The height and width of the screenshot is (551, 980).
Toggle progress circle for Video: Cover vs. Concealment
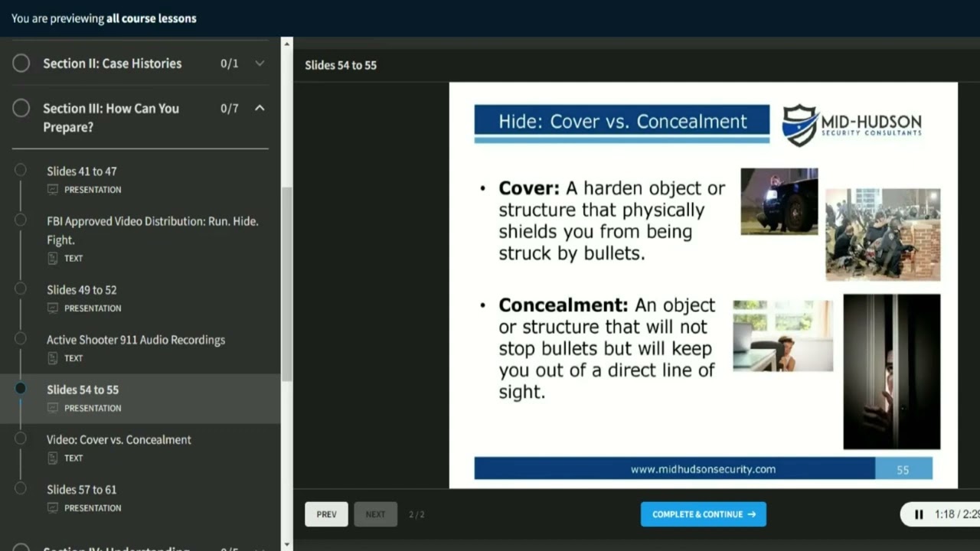click(x=21, y=438)
